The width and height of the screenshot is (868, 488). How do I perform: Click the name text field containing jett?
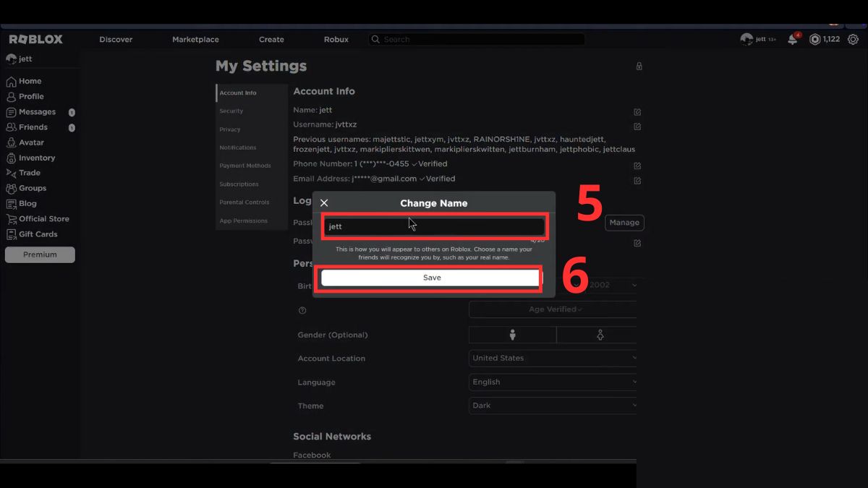[433, 226]
